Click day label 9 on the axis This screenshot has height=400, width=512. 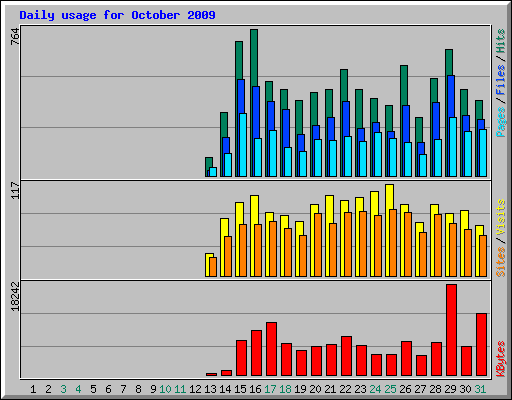(x=153, y=389)
